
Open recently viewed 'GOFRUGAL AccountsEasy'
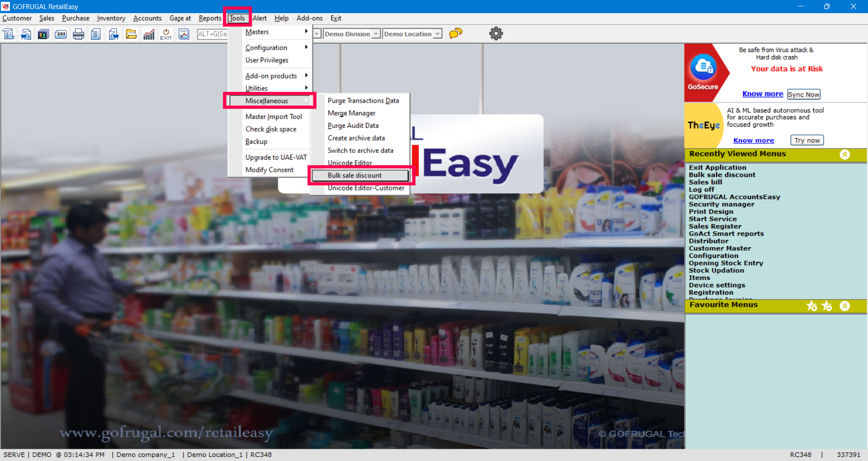(735, 197)
